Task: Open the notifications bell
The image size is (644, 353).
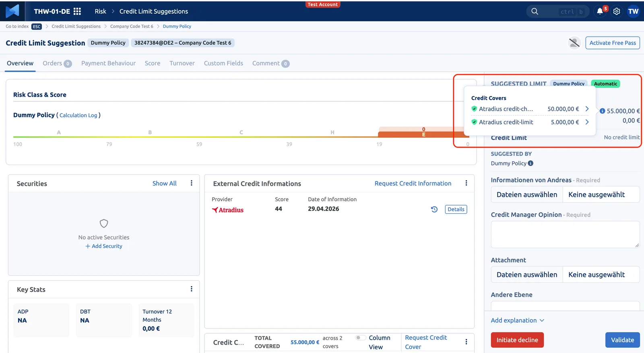Action: [x=600, y=11]
